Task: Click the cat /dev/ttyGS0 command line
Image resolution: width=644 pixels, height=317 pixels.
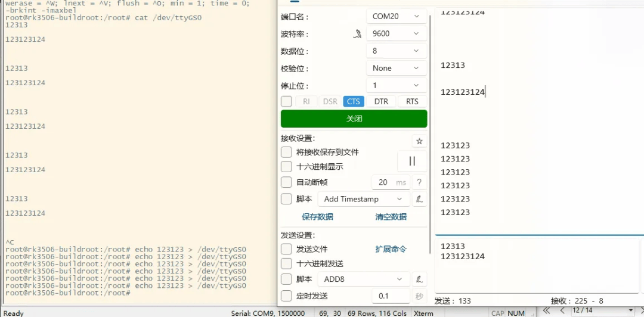Action: 104,18
